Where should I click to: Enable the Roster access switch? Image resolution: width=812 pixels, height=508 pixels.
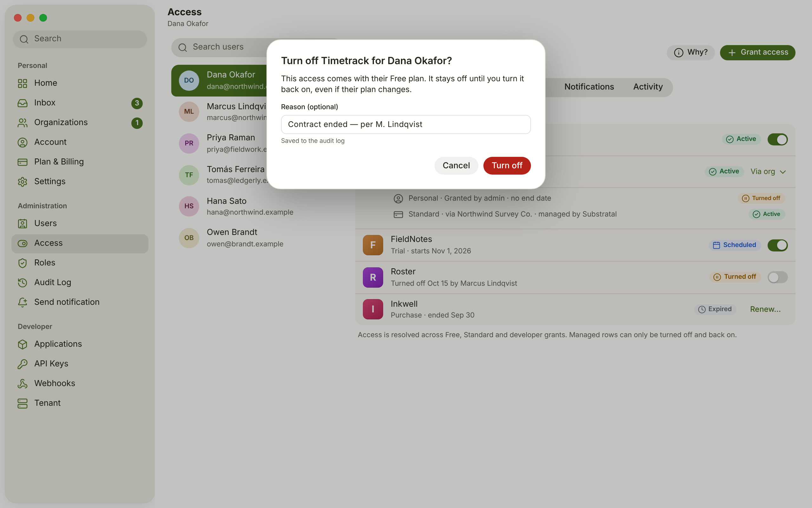(777, 277)
